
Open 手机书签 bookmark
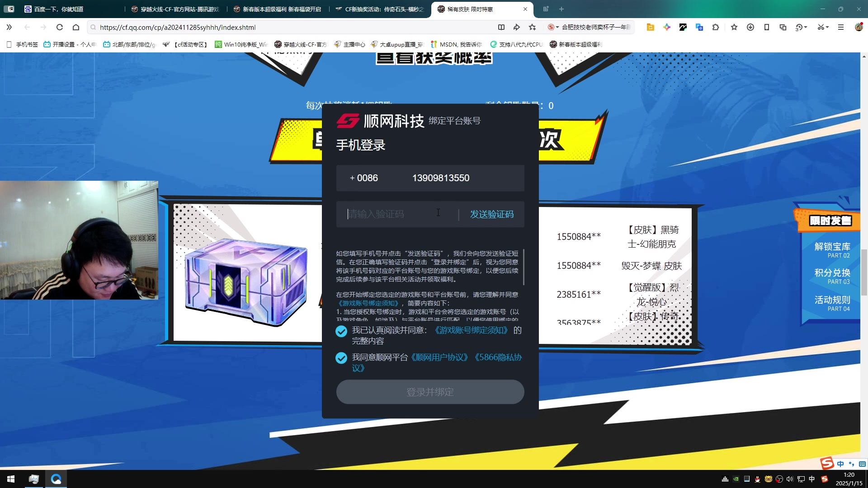[23, 44]
